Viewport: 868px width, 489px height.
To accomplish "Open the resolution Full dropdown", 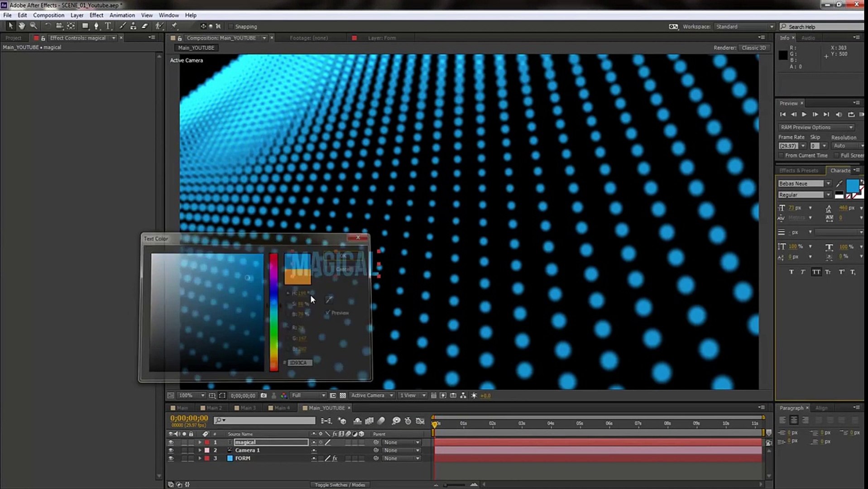I will (x=308, y=395).
